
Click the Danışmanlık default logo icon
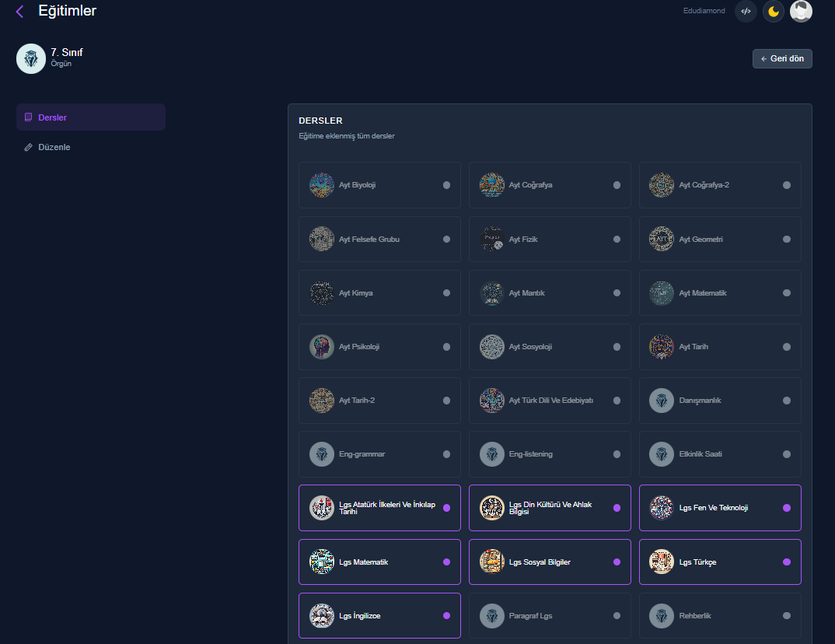(x=662, y=401)
